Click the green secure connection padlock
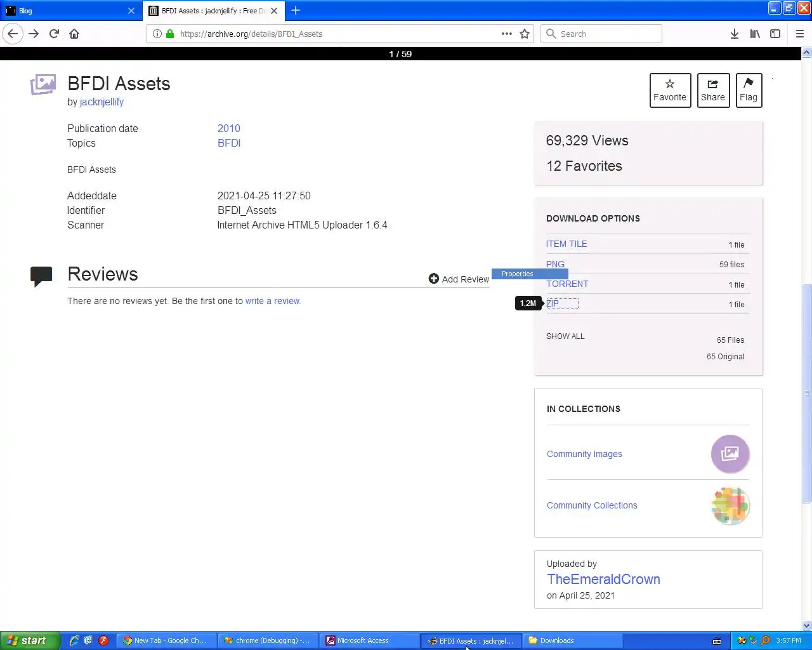Screen dimensions: 812x650 coord(170,34)
